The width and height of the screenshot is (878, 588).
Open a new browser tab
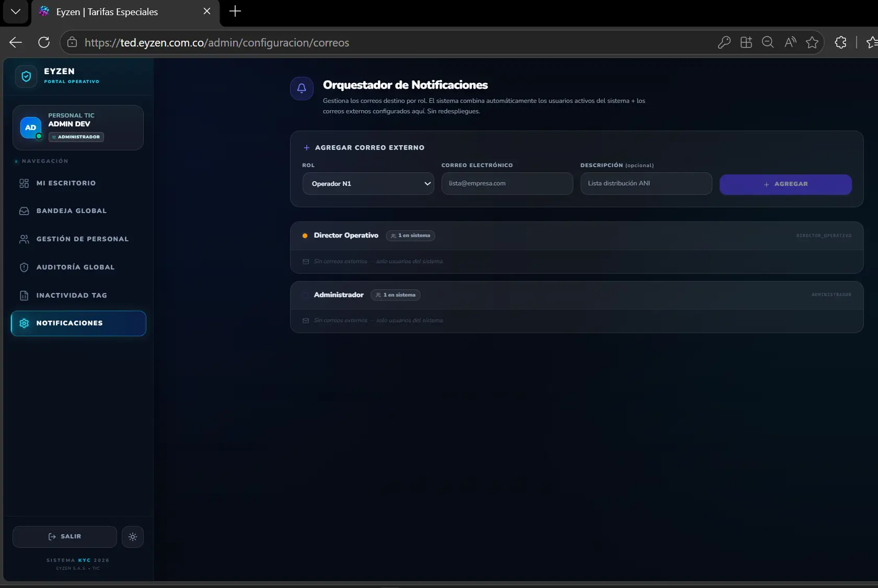[235, 11]
